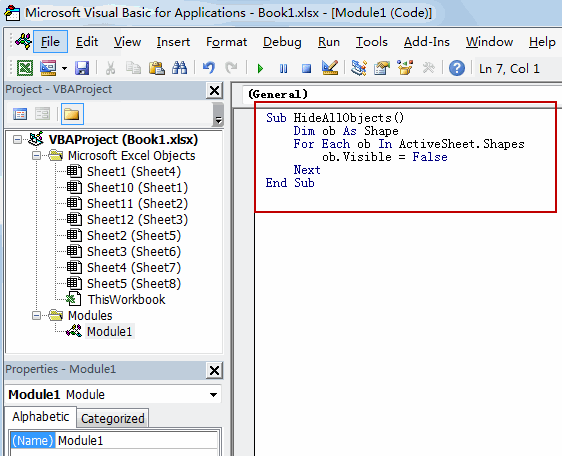
Task: Toggle Design Mode icon
Action: [x=330, y=68]
